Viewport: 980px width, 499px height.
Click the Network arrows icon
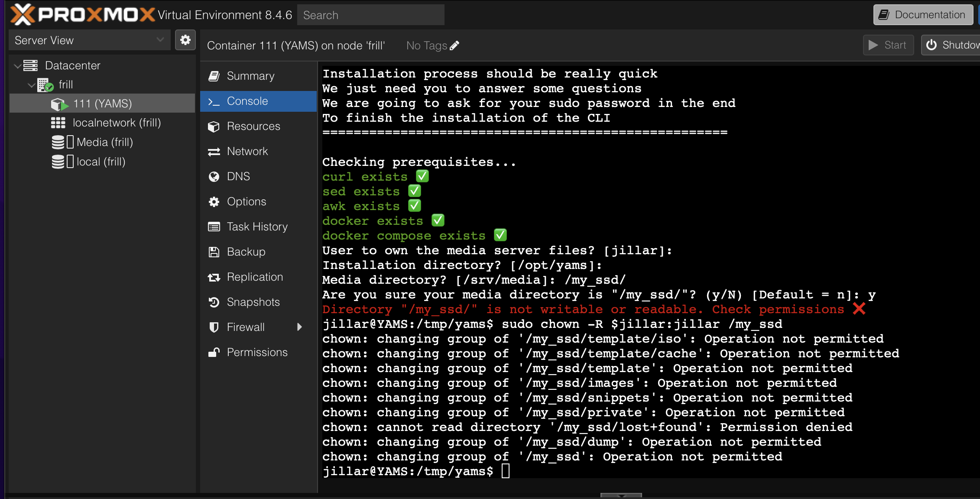point(214,152)
